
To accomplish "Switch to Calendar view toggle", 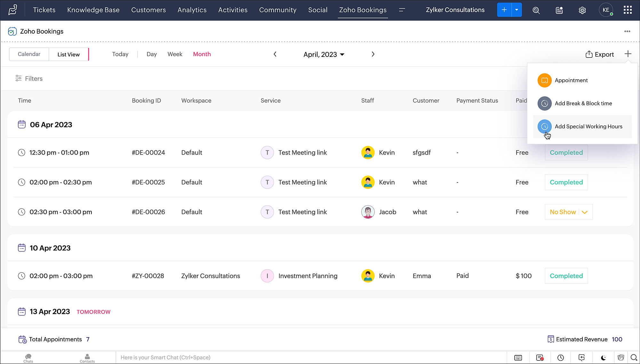I will 29,54.
